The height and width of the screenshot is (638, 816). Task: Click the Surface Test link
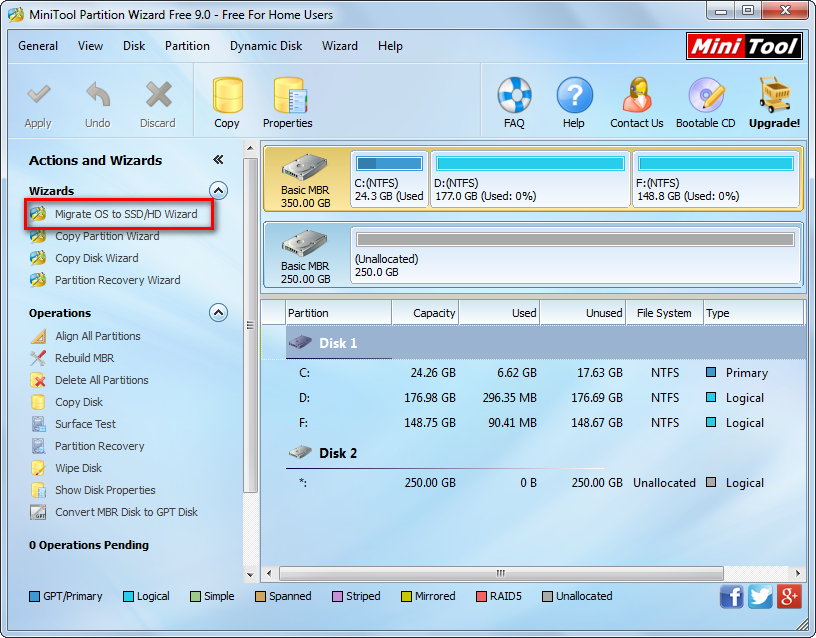pos(85,424)
